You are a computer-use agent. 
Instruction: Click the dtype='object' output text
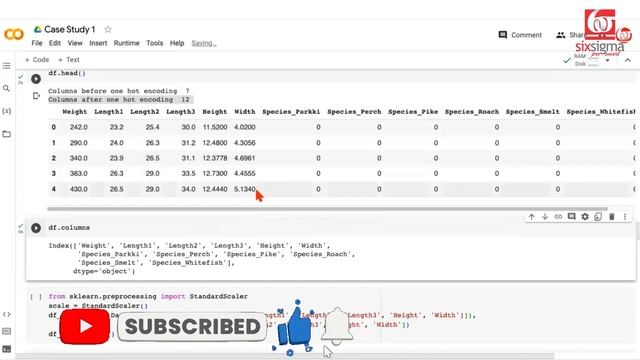(104, 271)
